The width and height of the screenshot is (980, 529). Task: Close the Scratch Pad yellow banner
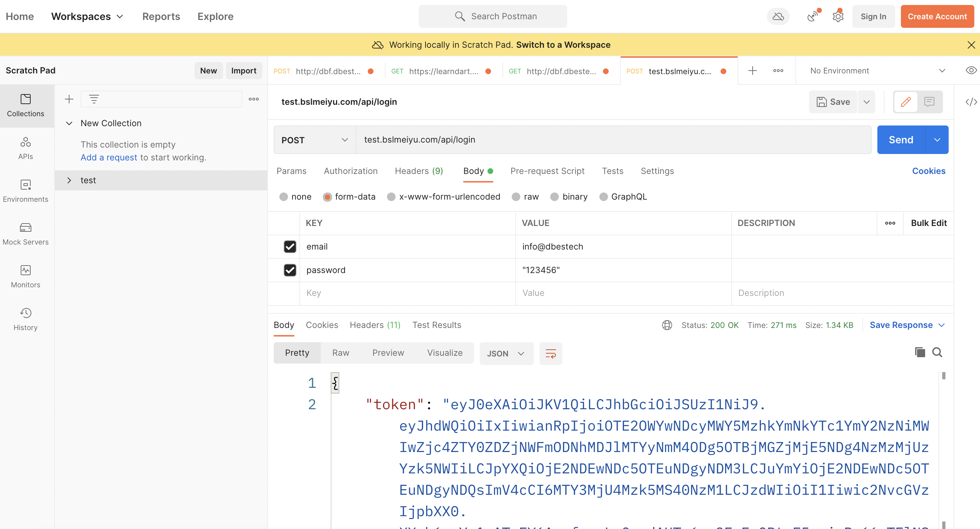tap(971, 45)
